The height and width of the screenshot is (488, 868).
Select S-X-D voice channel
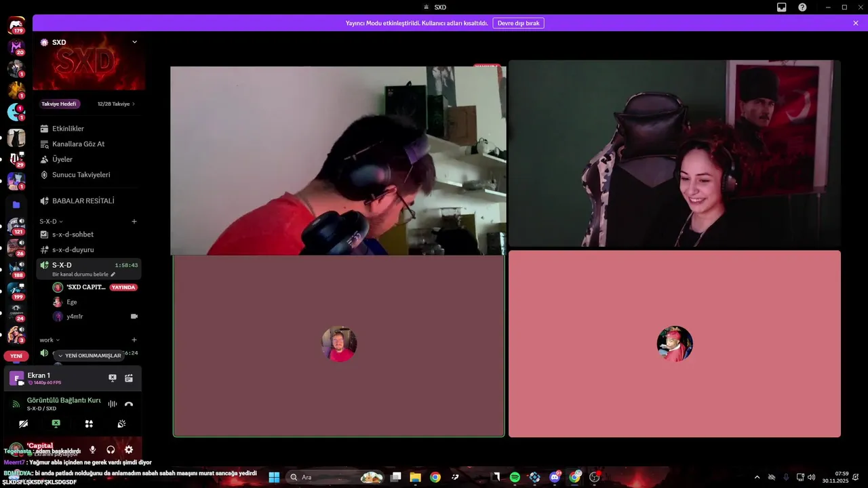[89, 269]
